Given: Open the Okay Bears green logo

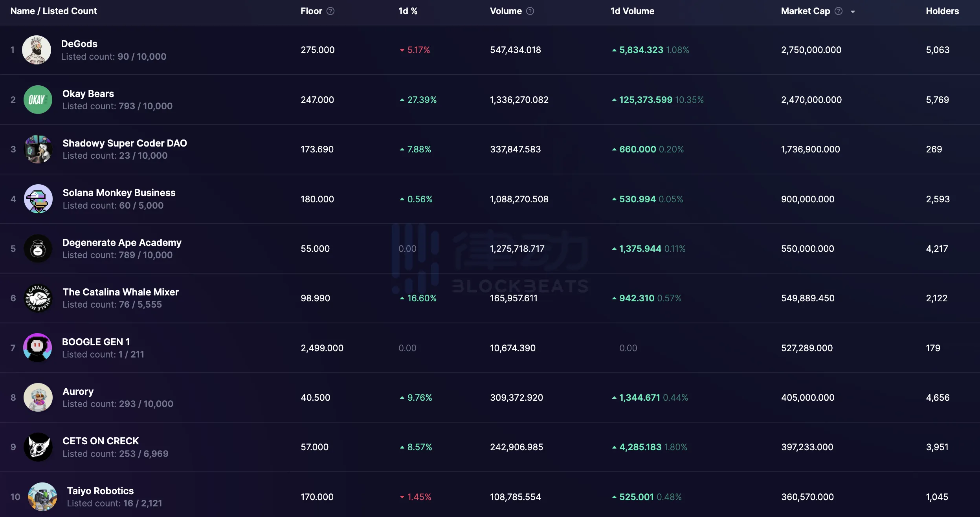Looking at the screenshot, I should pyautogui.click(x=38, y=100).
